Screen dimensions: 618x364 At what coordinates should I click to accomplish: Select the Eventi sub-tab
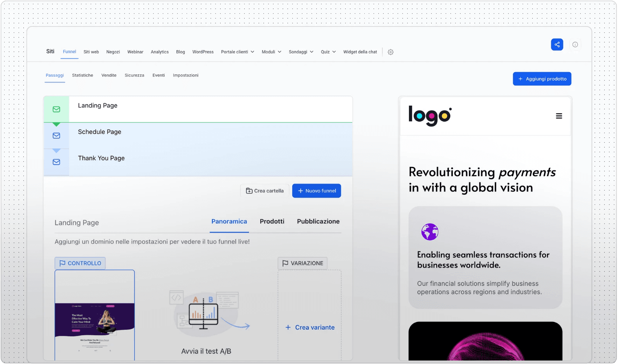pyautogui.click(x=159, y=75)
